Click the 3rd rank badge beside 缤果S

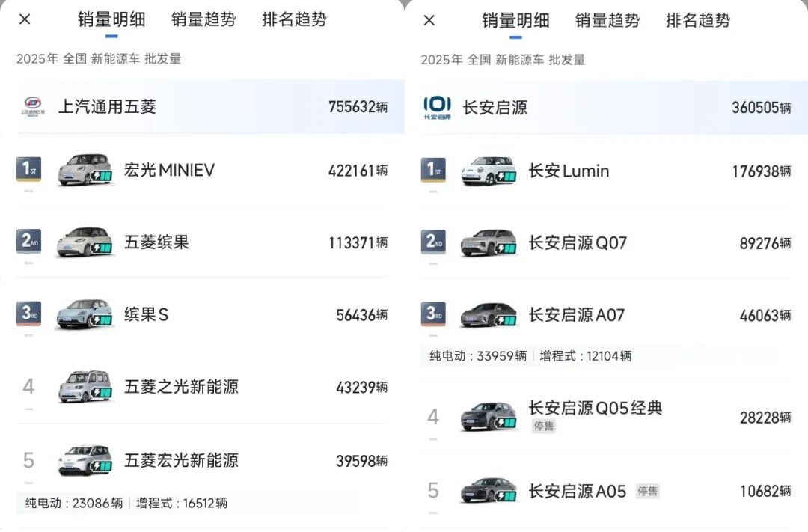[28, 314]
